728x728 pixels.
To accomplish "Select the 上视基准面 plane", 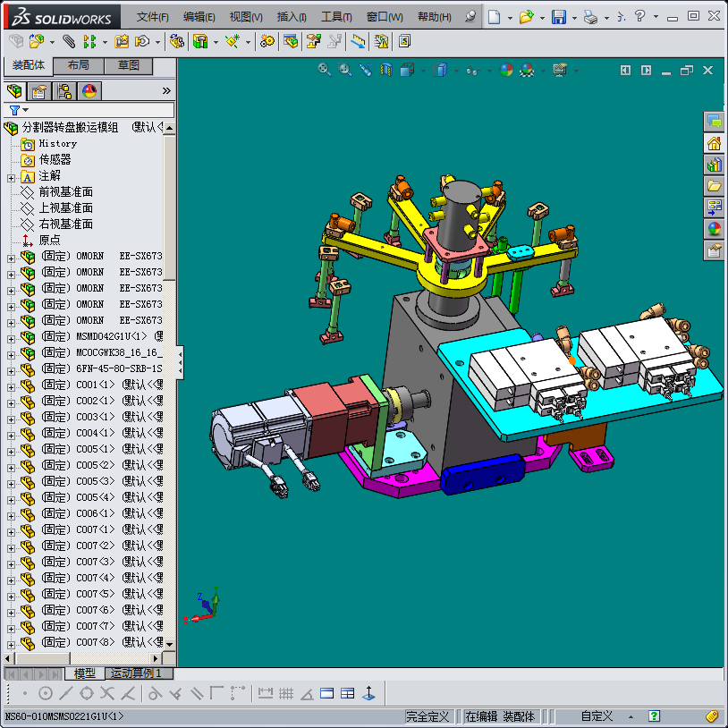I will click(65, 208).
